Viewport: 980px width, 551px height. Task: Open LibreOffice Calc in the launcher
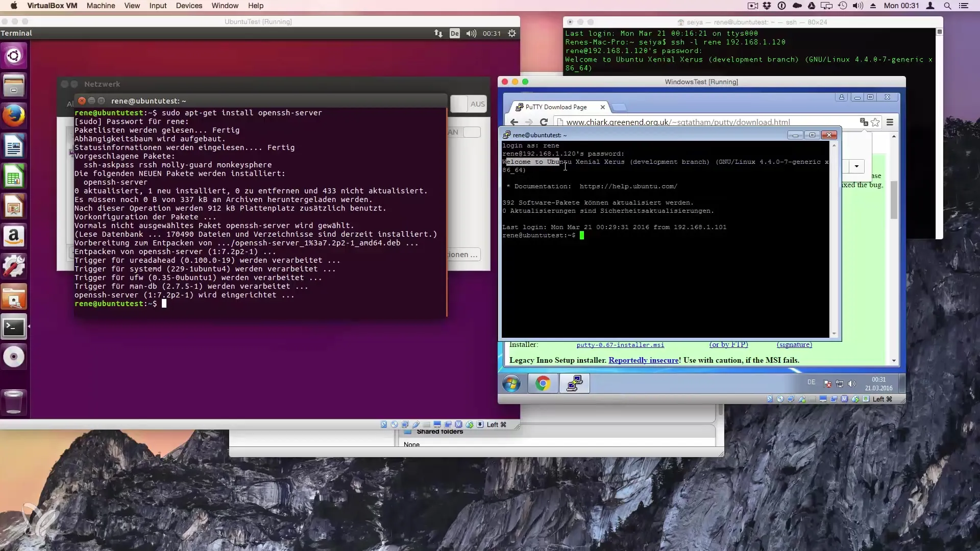point(14,176)
